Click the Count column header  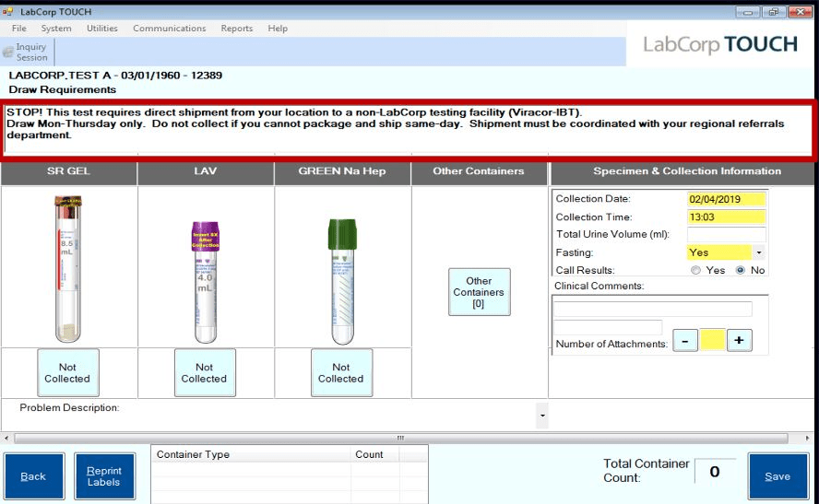[375, 454]
